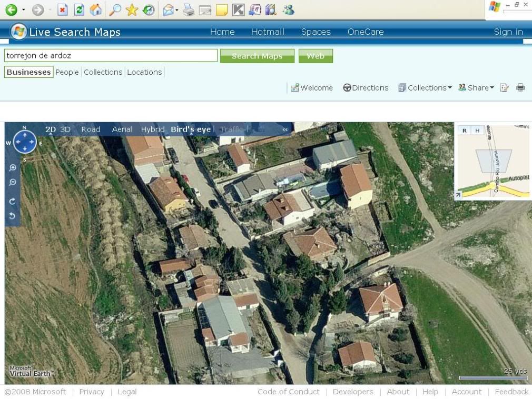Click the compass pan control
The image size is (532, 399).
[25, 142]
